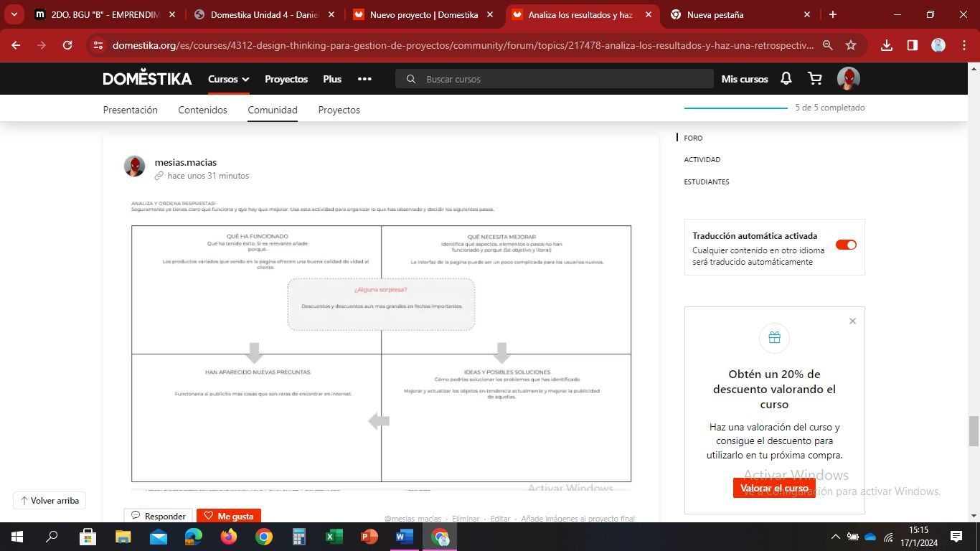Image resolution: width=980 pixels, height=551 pixels.
Task: Disable the Traducción automática toggle
Action: 846,245
